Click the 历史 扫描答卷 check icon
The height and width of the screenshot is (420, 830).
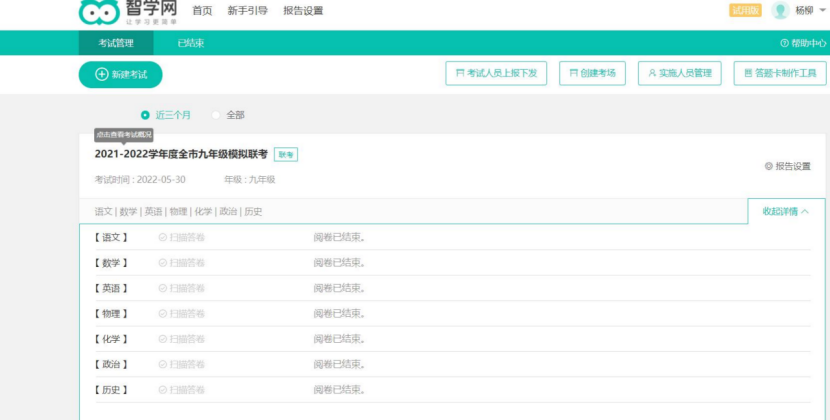tap(162, 390)
